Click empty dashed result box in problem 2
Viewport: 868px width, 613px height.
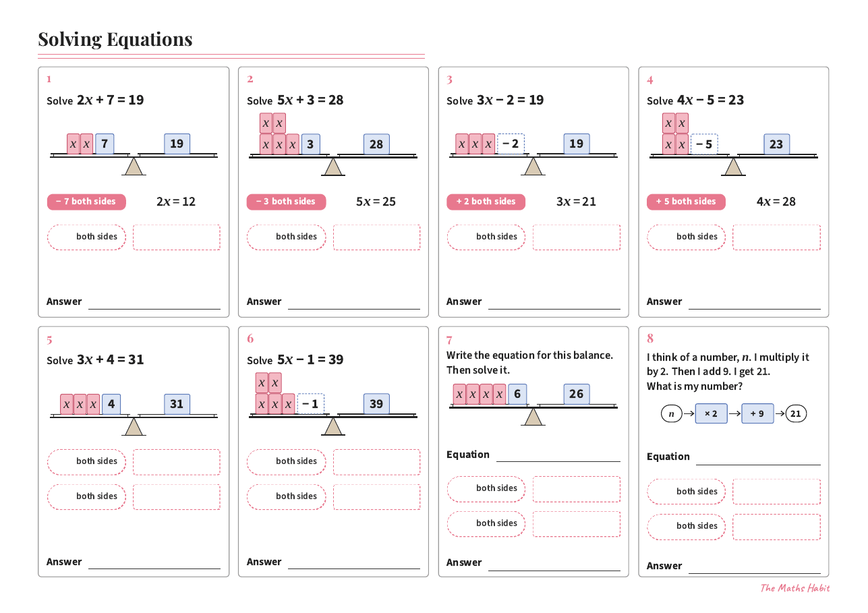[376, 237]
